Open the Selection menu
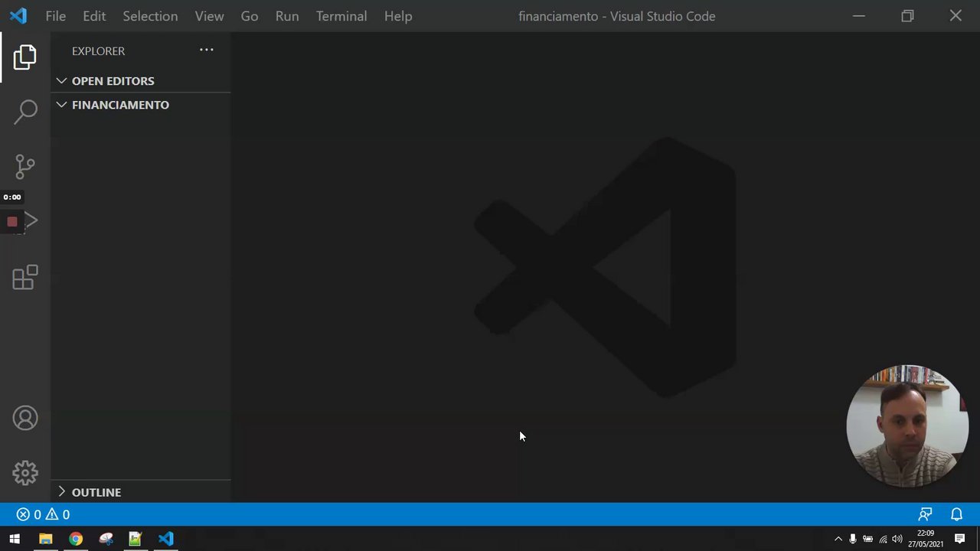This screenshot has height=551, width=980. 150,16
